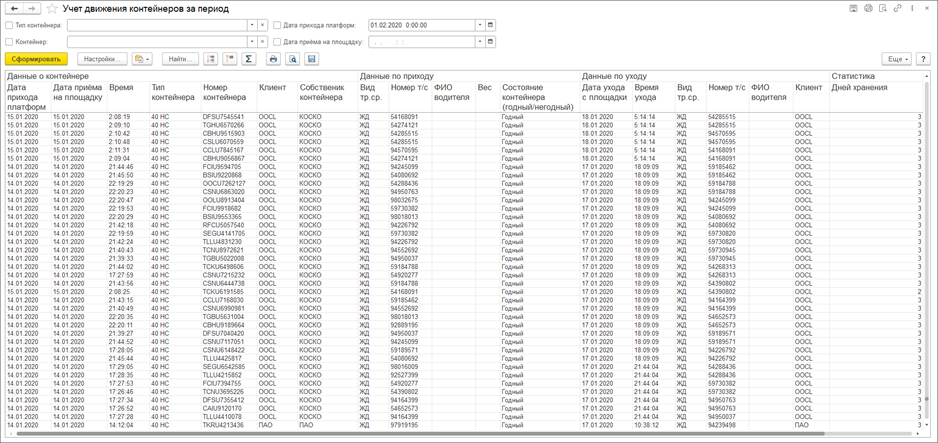
Task: Enable the Тип контейнера filter checkbox
Action: point(9,25)
